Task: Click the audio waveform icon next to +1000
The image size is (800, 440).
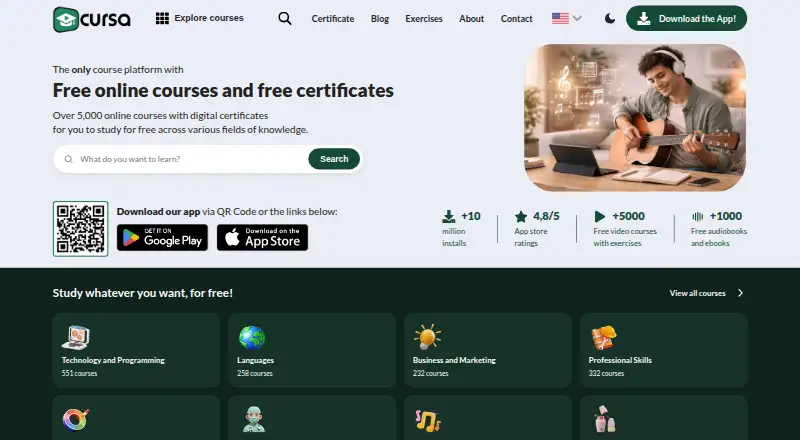Action: coord(697,216)
